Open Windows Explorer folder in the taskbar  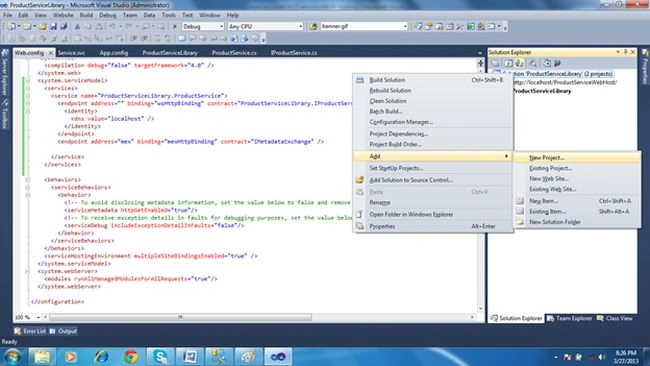tap(41, 356)
